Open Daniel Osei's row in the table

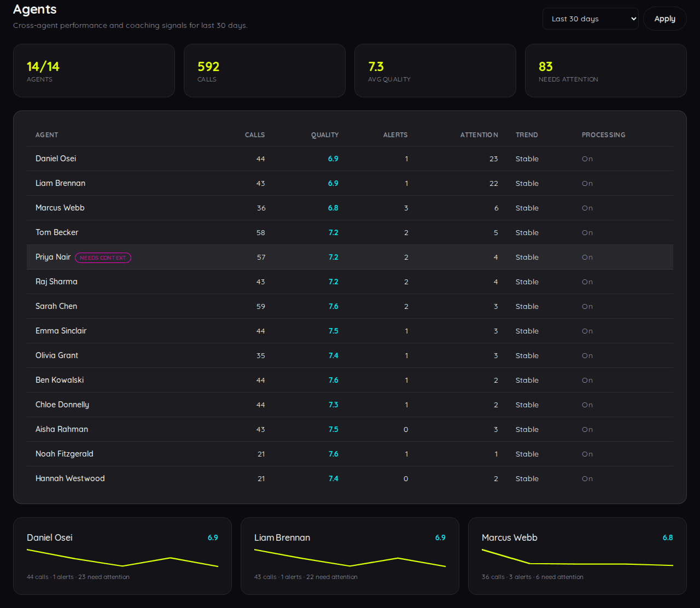click(350, 159)
